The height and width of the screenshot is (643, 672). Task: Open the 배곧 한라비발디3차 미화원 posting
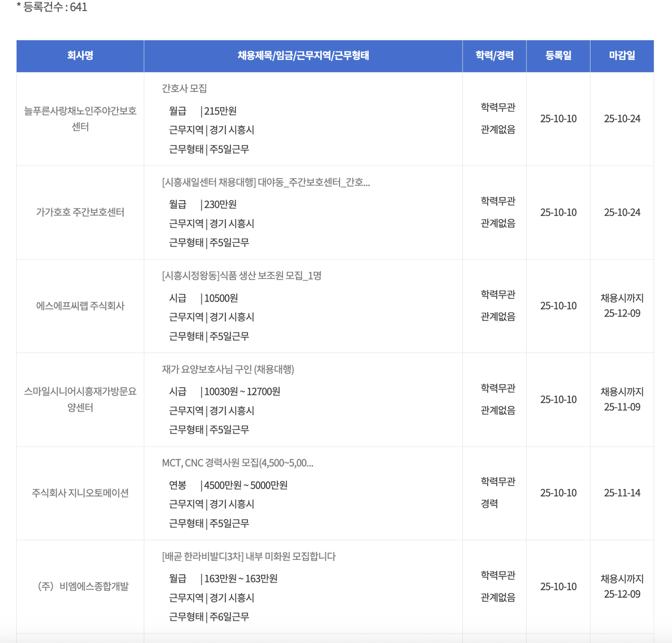[x=248, y=556]
